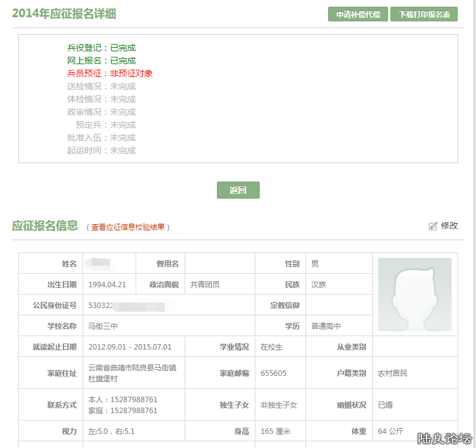The image size is (476, 448).
Task: Click the 普通高中 education value
Action: click(x=326, y=326)
